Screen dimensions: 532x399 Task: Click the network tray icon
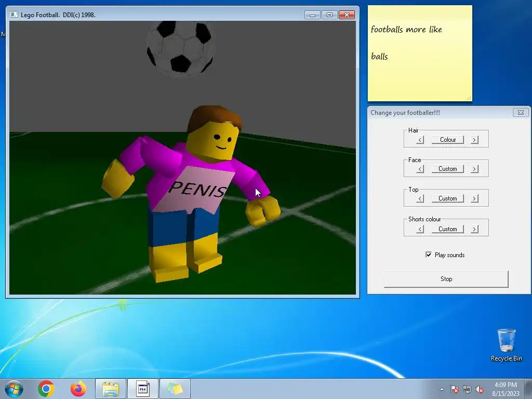[467, 389]
